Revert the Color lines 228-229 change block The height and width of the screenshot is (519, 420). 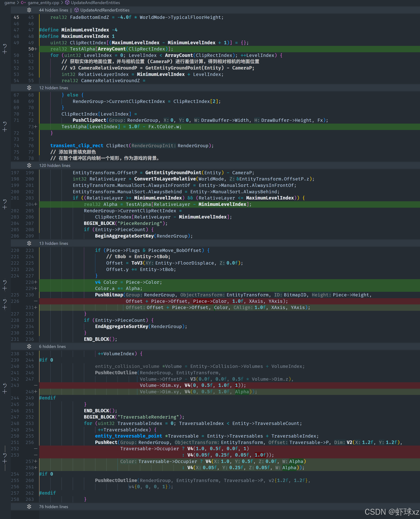[5, 282]
